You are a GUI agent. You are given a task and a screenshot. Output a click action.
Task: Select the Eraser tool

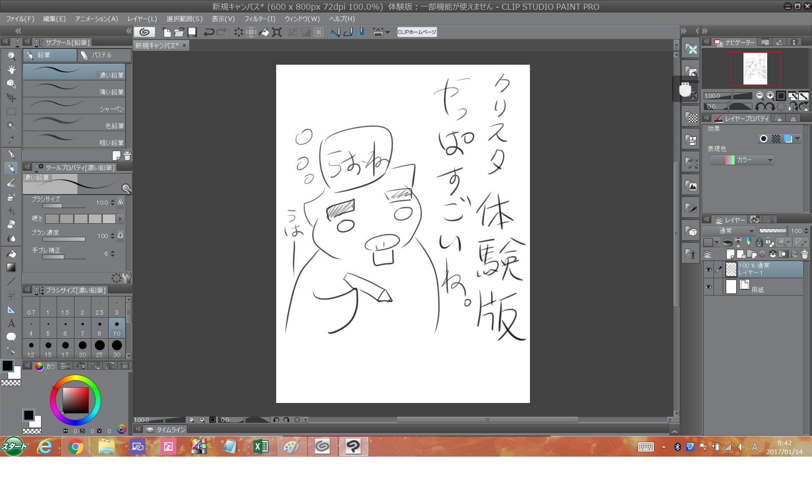[x=11, y=224]
